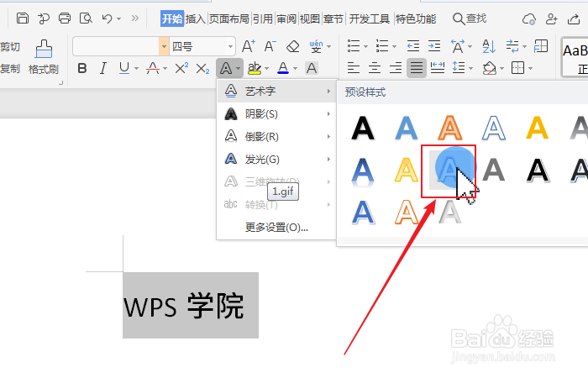Open the 开发工具 tab
Image resolution: width=588 pixels, height=378 pixels.
pyautogui.click(x=370, y=18)
